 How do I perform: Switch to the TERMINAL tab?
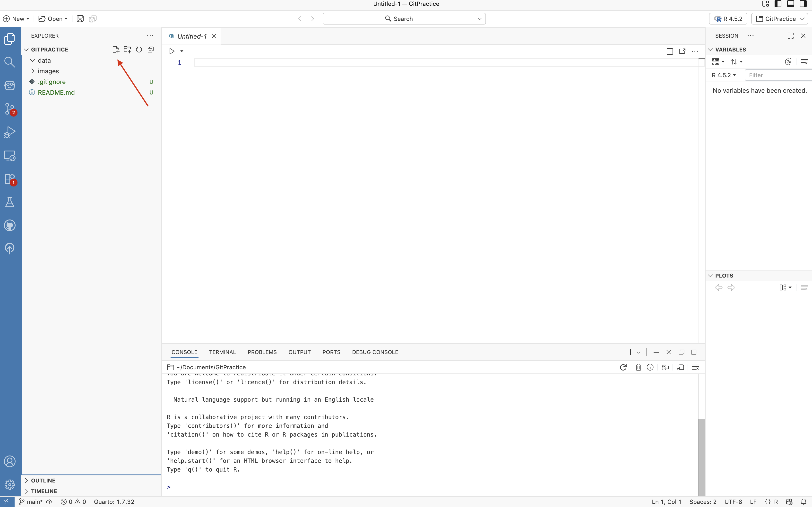click(222, 352)
